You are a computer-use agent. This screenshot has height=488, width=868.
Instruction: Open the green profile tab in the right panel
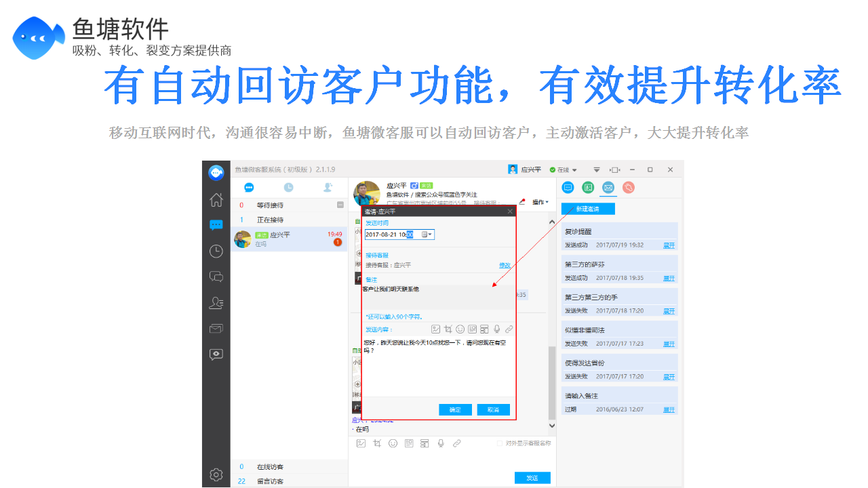(589, 188)
